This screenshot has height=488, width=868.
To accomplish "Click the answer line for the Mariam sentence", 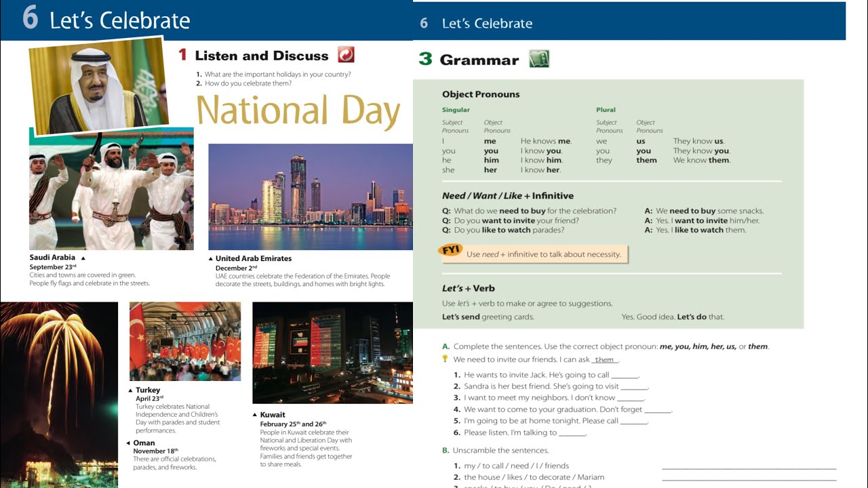I will tap(749, 479).
